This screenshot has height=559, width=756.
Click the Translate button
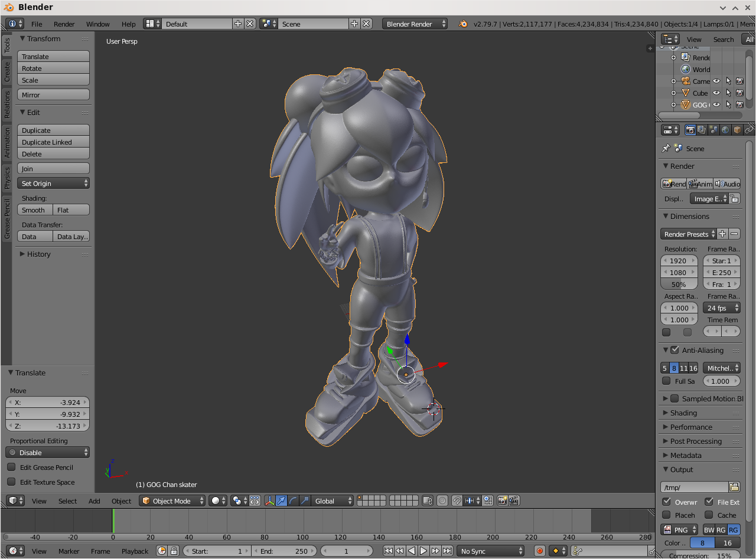pyautogui.click(x=53, y=56)
